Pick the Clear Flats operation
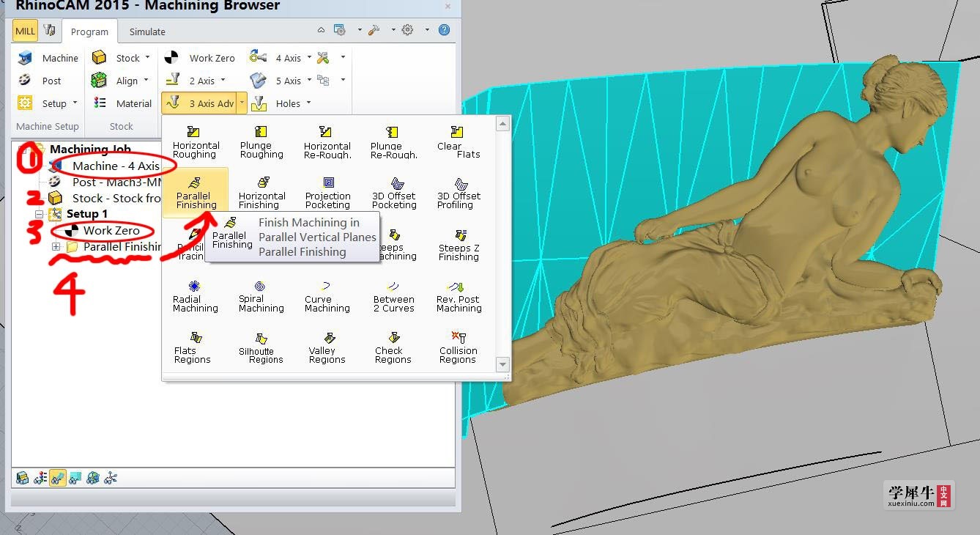980x535 pixels. [458, 142]
